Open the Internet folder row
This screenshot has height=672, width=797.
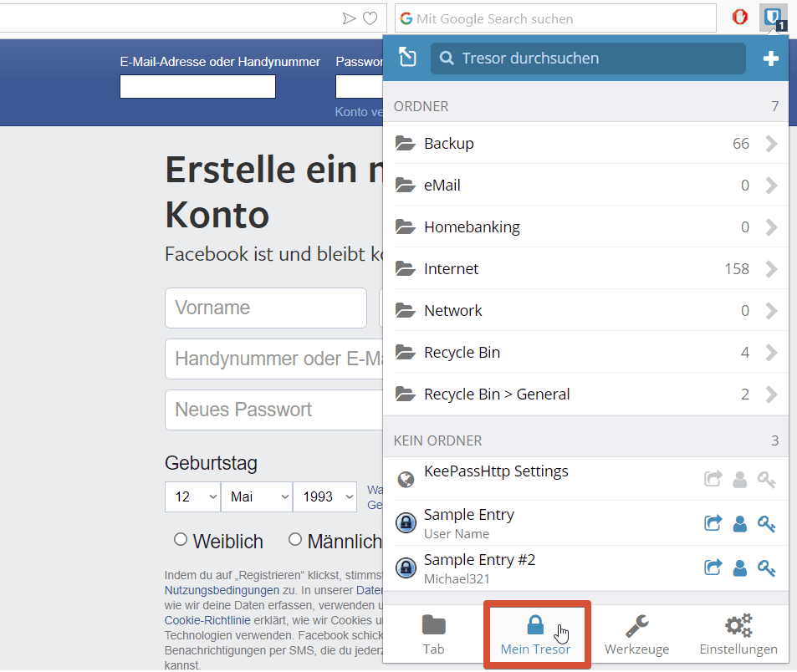coord(586,268)
